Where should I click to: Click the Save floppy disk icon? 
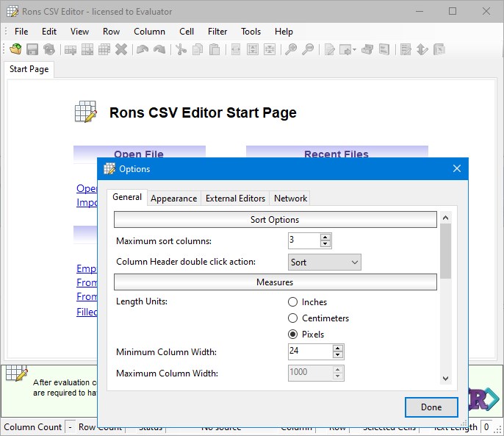click(32, 49)
